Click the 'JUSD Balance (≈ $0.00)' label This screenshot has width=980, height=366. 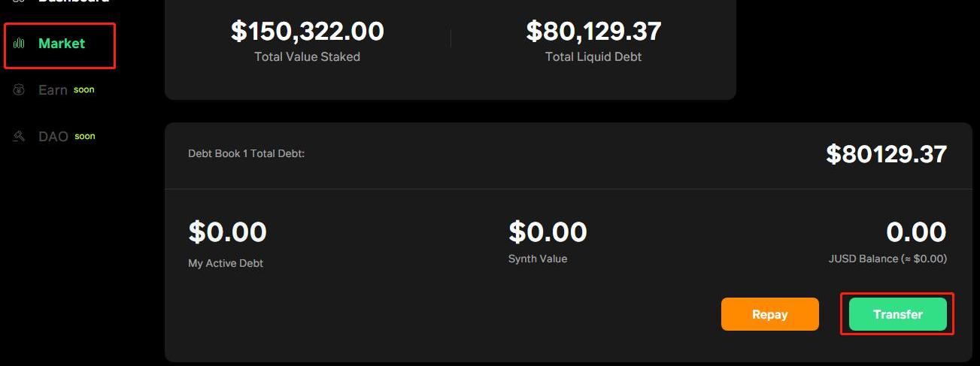887,259
